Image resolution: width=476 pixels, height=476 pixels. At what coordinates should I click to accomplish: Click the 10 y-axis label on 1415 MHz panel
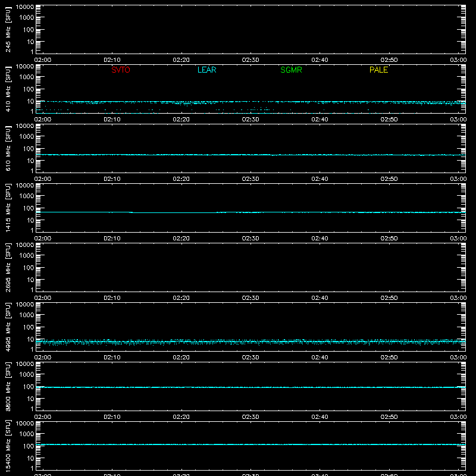(x=30, y=220)
